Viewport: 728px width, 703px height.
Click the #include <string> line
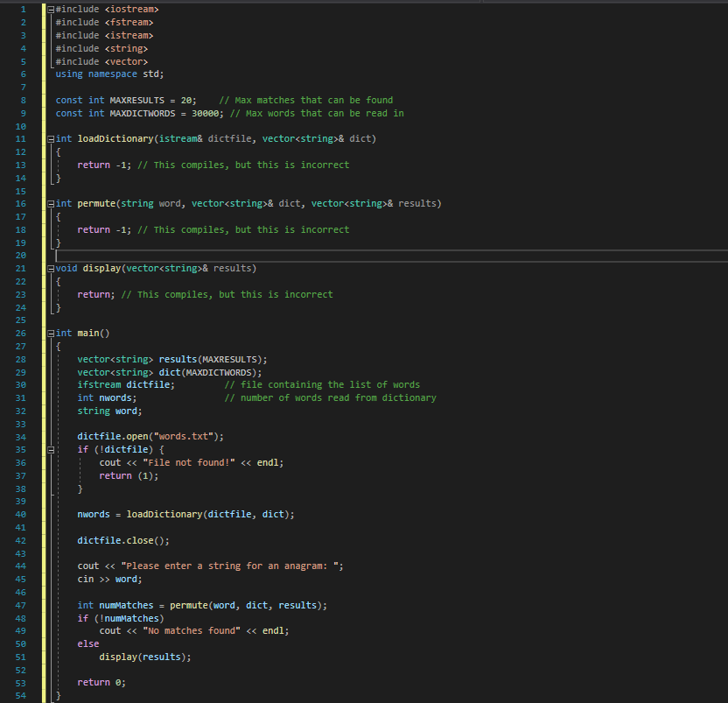[x=101, y=49]
